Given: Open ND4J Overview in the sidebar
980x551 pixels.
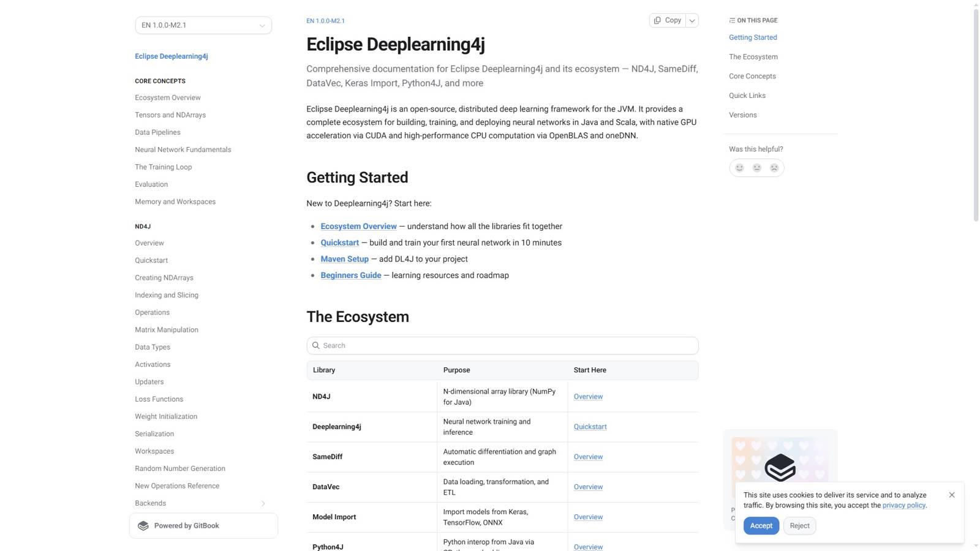Looking at the screenshot, I should [x=149, y=243].
